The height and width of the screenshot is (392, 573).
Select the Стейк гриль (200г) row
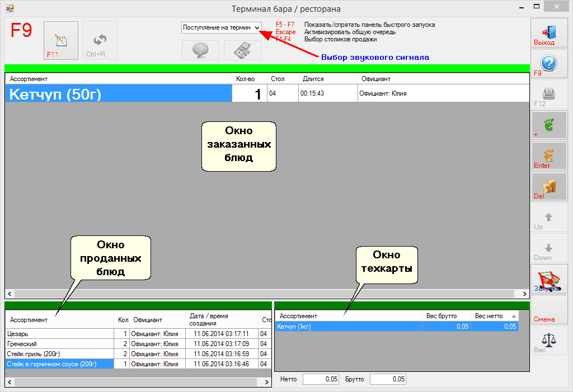click(x=138, y=354)
